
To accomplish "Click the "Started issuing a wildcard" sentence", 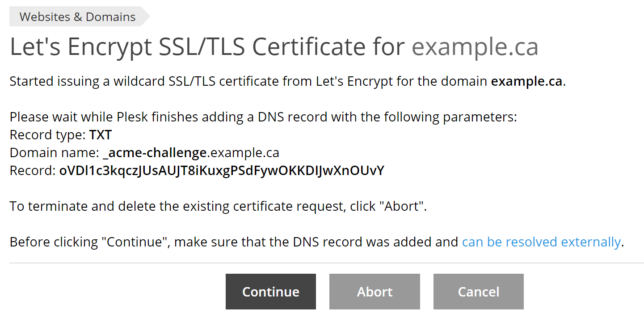I will [x=288, y=81].
